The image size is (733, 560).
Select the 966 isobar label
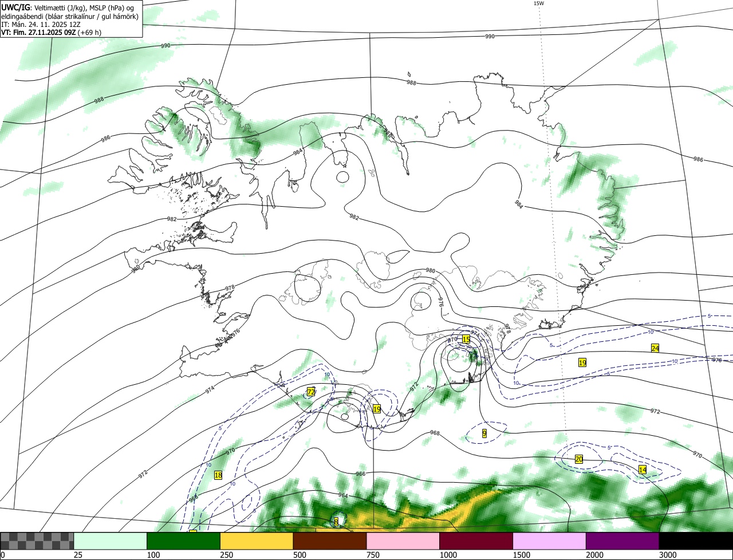(360, 474)
